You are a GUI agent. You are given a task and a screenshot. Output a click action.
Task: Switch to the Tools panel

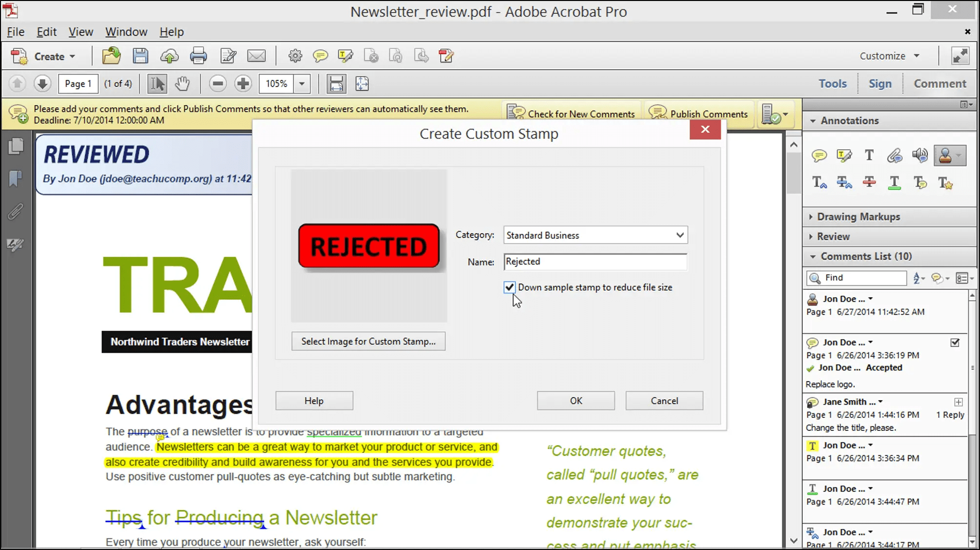(x=833, y=83)
